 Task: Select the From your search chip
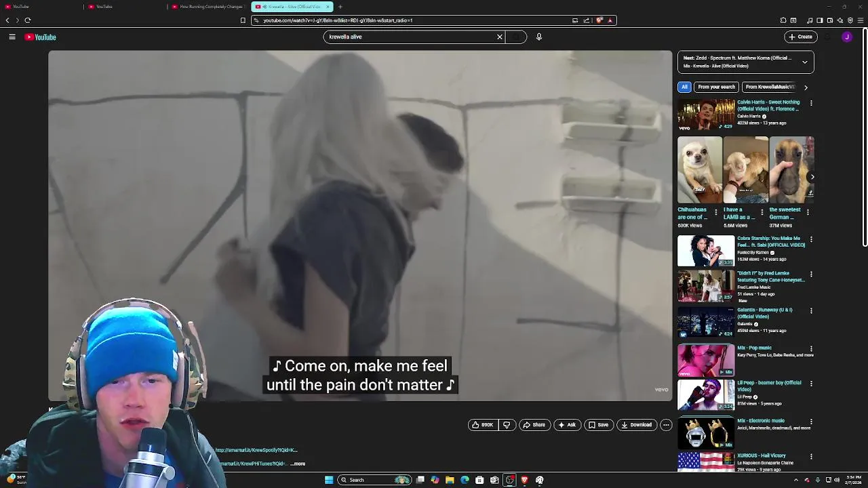[716, 87]
